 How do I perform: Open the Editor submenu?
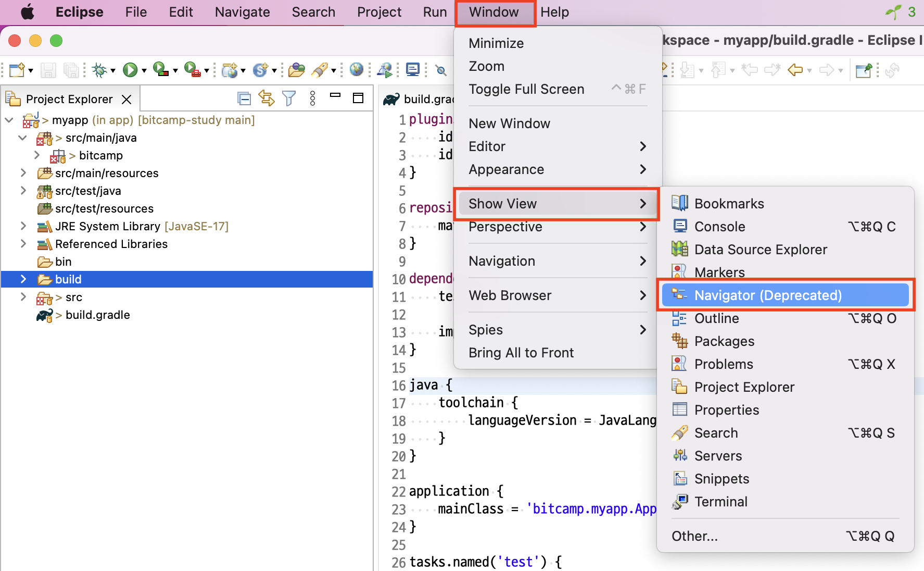(x=558, y=146)
